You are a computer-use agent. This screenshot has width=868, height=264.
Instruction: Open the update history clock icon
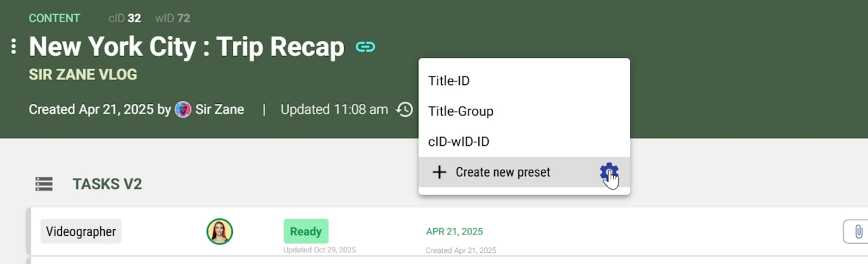tap(404, 110)
